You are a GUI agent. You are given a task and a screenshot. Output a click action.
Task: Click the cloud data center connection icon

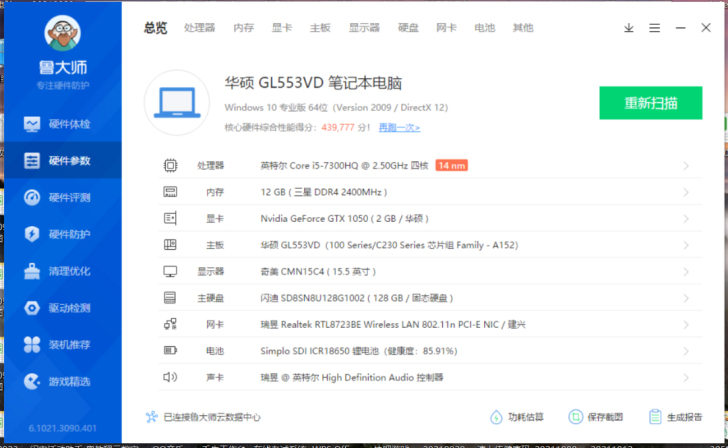pos(151,417)
